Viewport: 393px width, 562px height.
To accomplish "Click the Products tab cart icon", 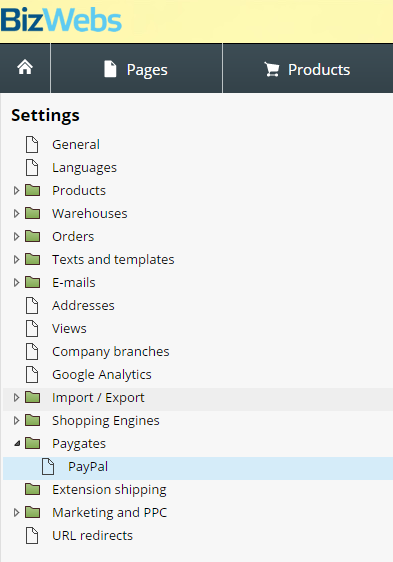I will coord(272,69).
